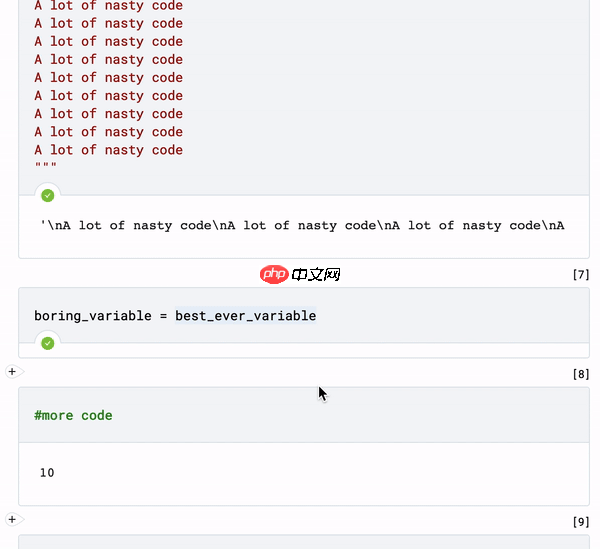
Task: Place cursor on boring_variable in code cell
Action: coord(93,316)
